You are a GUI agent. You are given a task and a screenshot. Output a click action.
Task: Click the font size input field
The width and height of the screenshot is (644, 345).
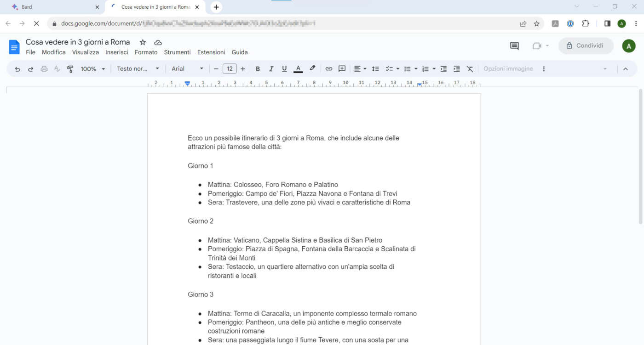(x=230, y=69)
